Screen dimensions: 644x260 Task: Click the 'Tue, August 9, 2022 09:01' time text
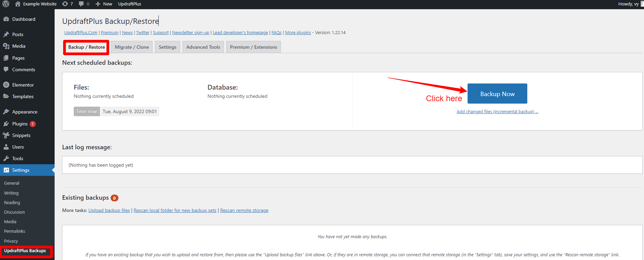coord(130,111)
